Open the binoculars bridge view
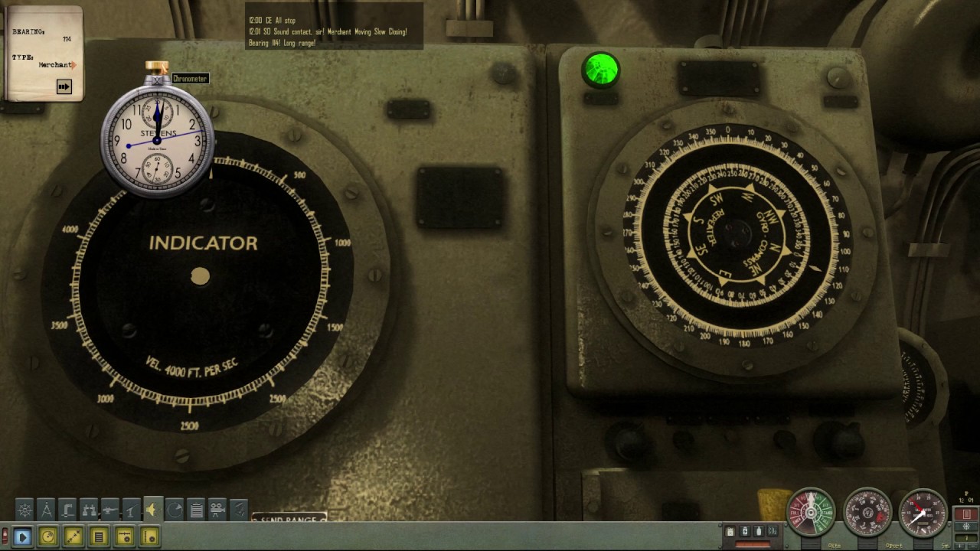The height and width of the screenshot is (551, 980). [x=90, y=509]
